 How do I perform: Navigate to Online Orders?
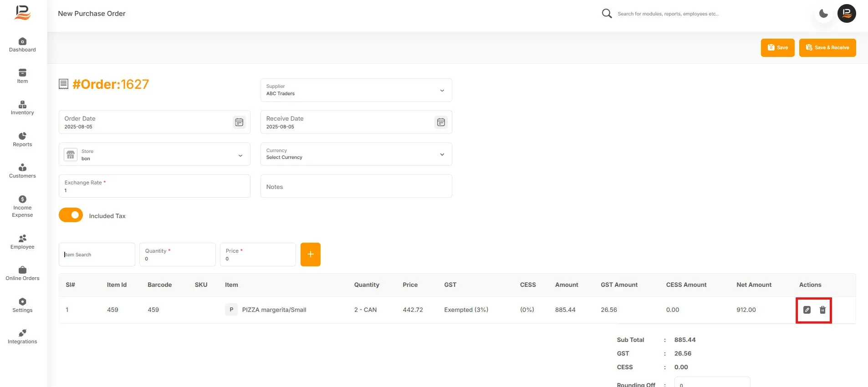22,274
